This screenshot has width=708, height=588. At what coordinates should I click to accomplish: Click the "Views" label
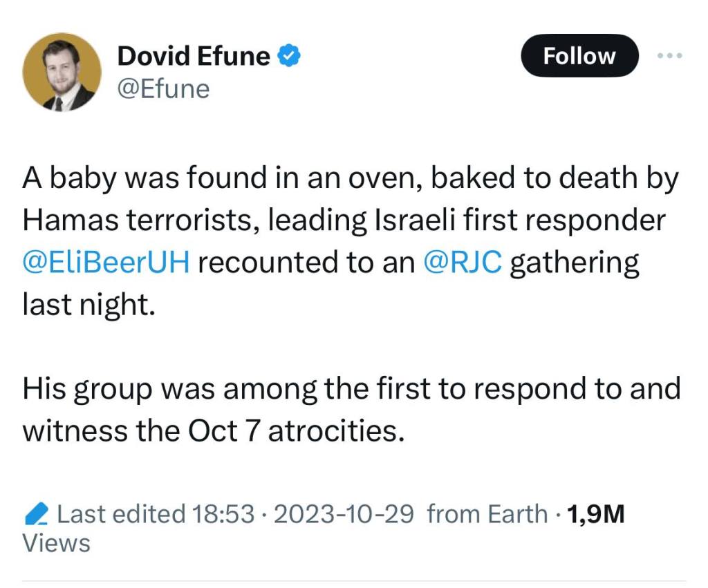click(57, 543)
